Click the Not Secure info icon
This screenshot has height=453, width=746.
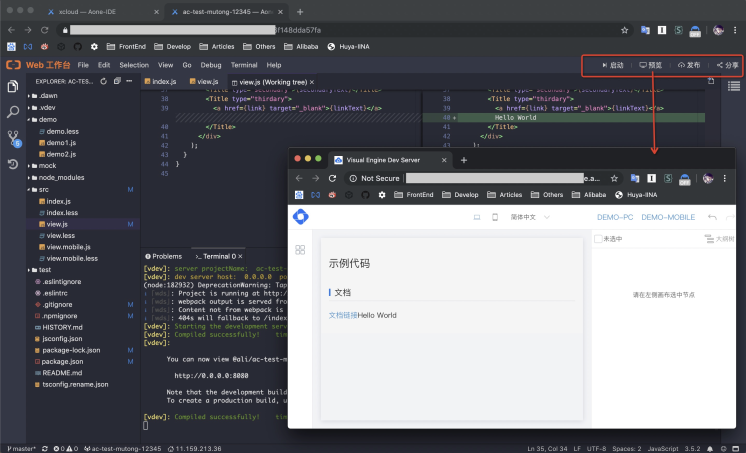353,178
